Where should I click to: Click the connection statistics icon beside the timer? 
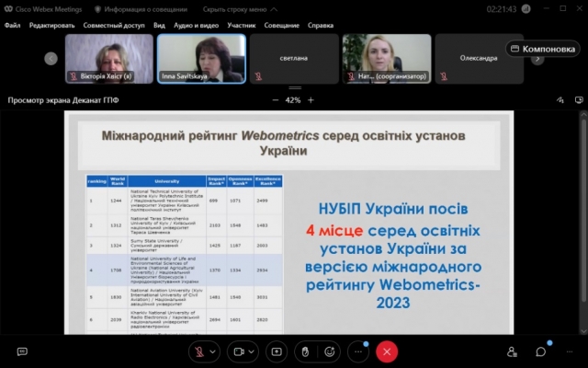click(x=526, y=9)
